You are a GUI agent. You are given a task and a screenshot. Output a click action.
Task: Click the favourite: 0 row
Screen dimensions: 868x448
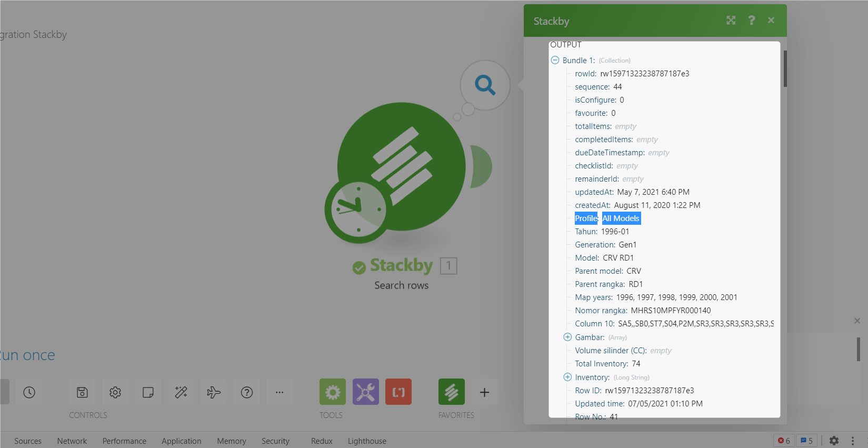click(595, 113)
